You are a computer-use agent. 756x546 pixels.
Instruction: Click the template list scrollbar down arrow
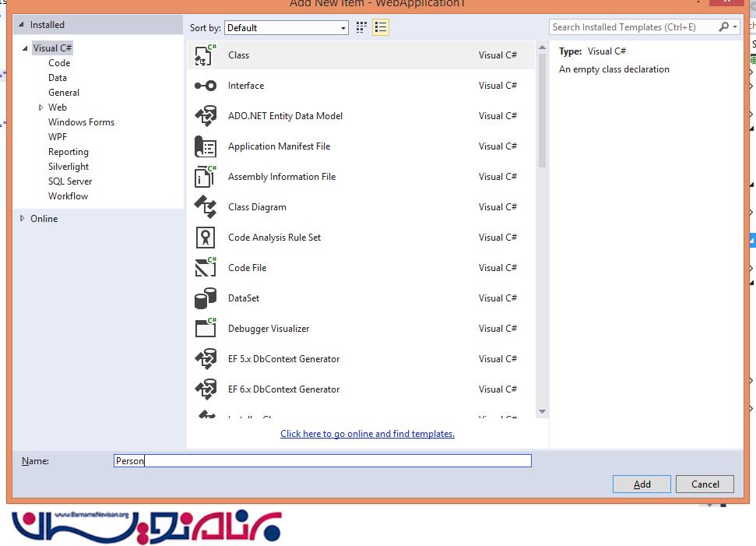[x=542, y=412]
